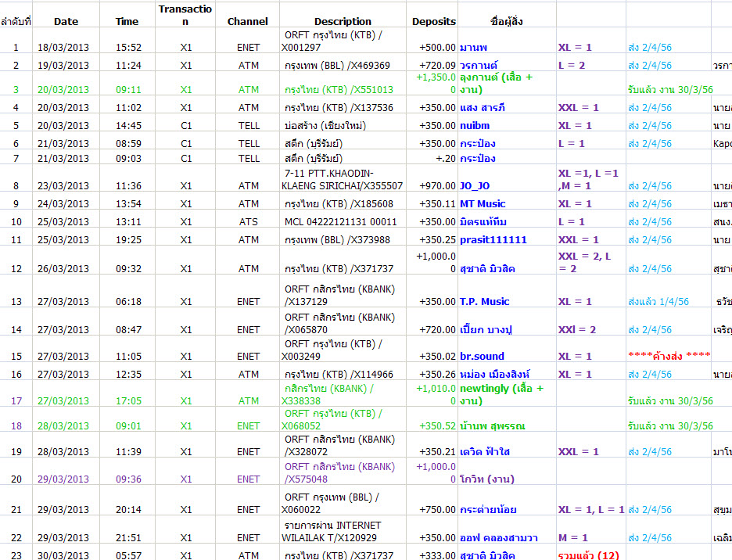Click the deposit cell +970.00
The image size is (732, 560).
(432, 179)
